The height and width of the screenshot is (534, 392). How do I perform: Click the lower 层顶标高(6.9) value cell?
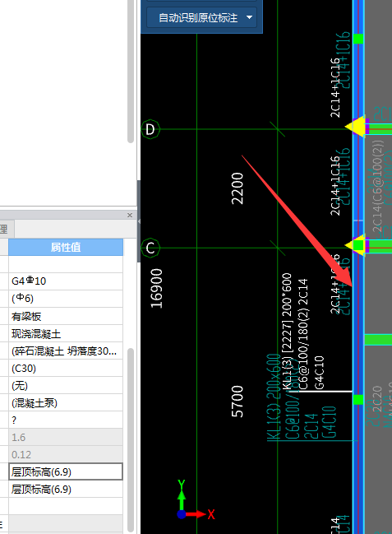click(66, 490)
